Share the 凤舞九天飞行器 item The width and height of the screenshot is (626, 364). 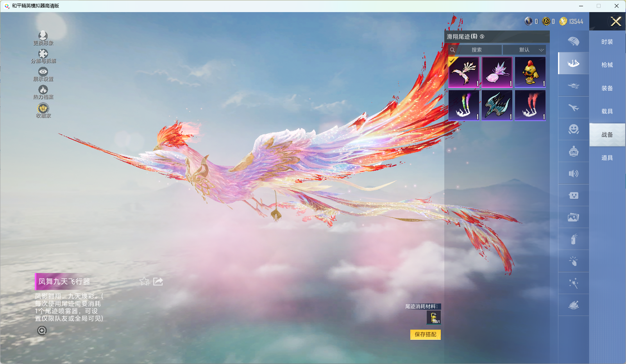click(x=158, y=281)
